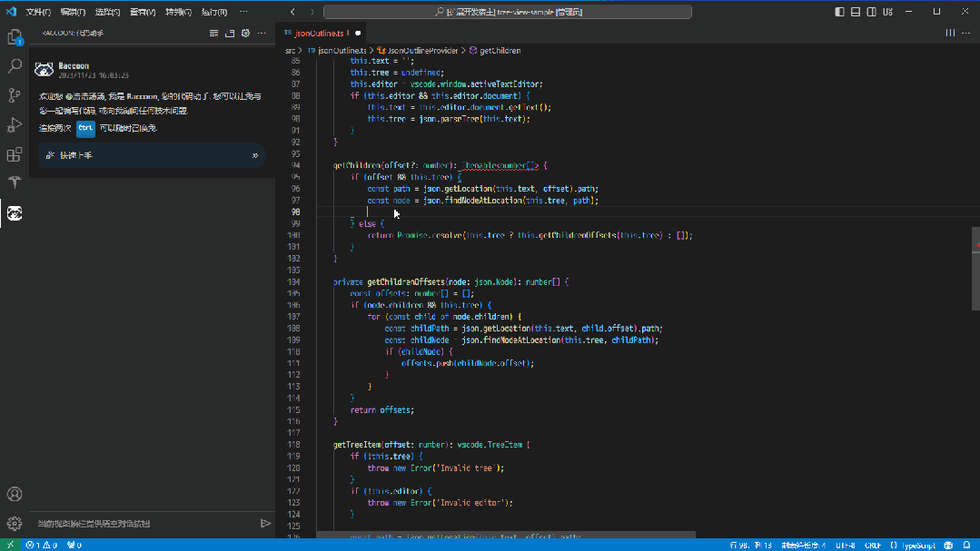Open the Run and Debug view
Screen dimensions: 980x551
(15, 124)
